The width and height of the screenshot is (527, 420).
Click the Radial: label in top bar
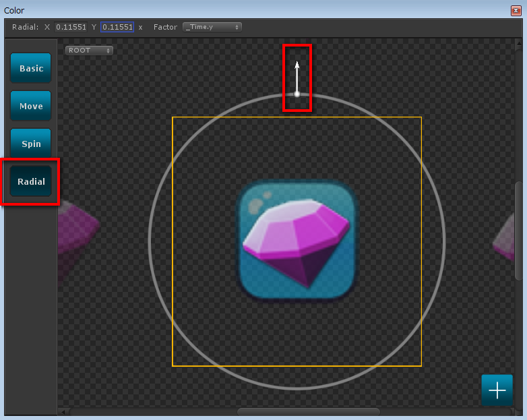[x=25, y=27]
